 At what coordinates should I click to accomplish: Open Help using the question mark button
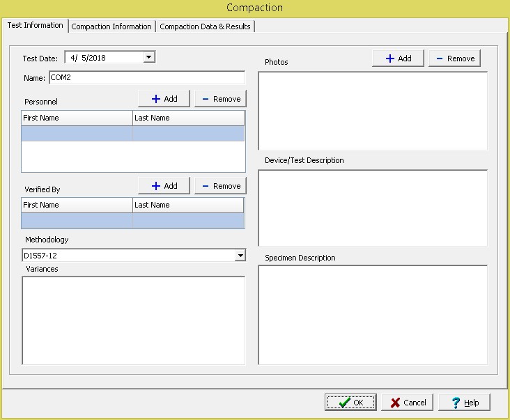tap(464, 403)
